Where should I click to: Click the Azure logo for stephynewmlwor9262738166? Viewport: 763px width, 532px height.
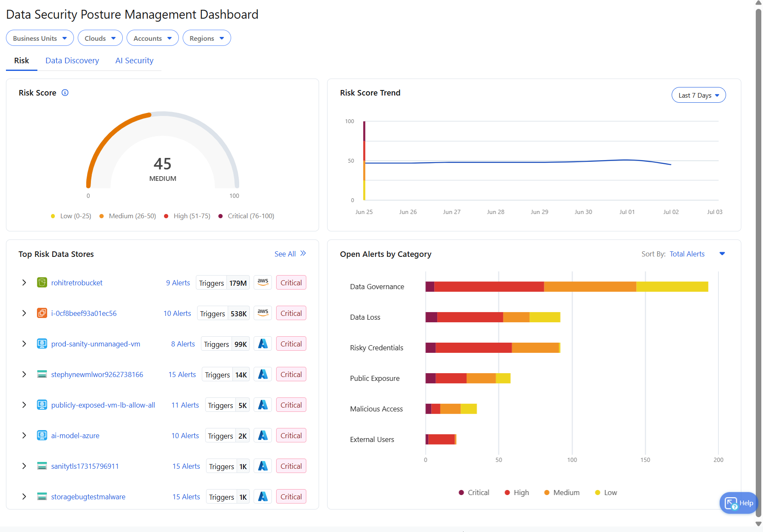263,374
